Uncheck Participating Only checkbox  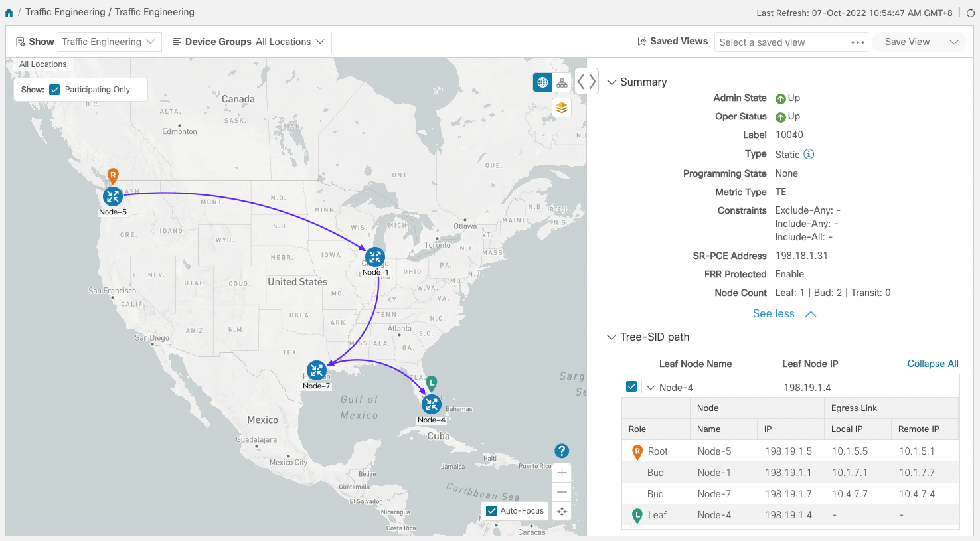[x=55, y=90]
